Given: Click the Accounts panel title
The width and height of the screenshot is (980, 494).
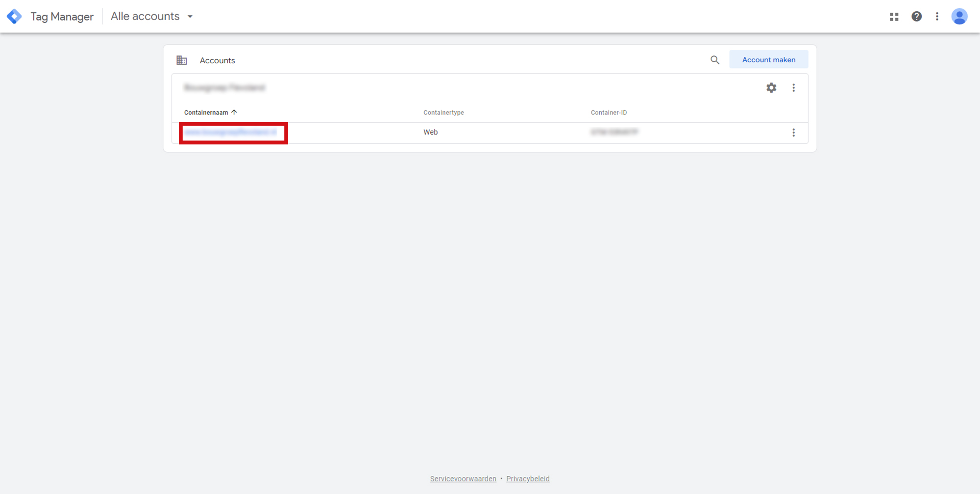Looking at the screenshot, I should tap(217, 60).
